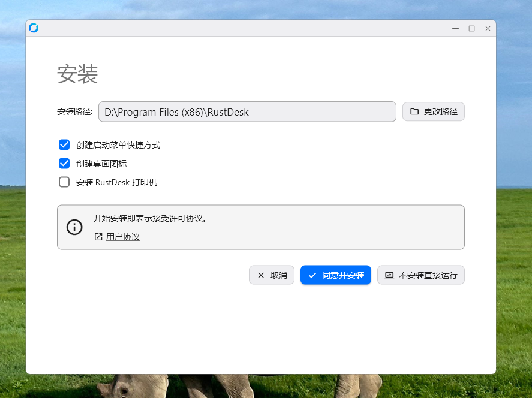Click the minimize icon in the title bar

tap(455, 28)
